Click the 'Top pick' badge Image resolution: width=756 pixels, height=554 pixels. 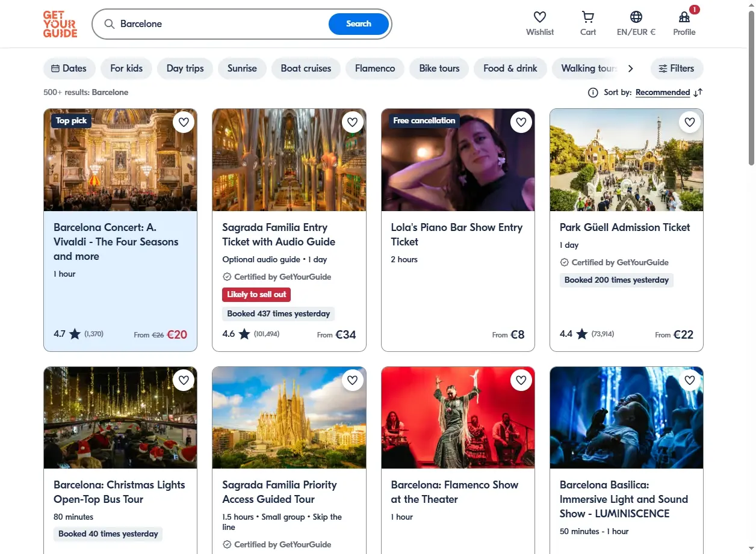click(x=71, y=121)
